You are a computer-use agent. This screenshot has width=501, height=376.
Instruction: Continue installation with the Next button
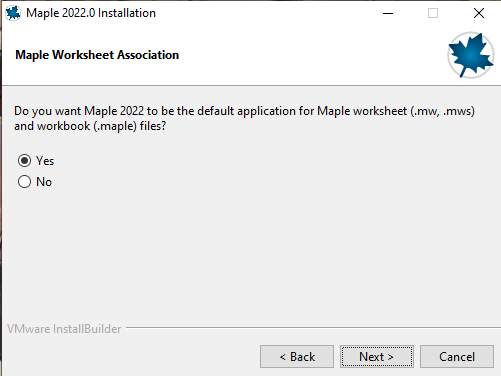coord(377,357)
